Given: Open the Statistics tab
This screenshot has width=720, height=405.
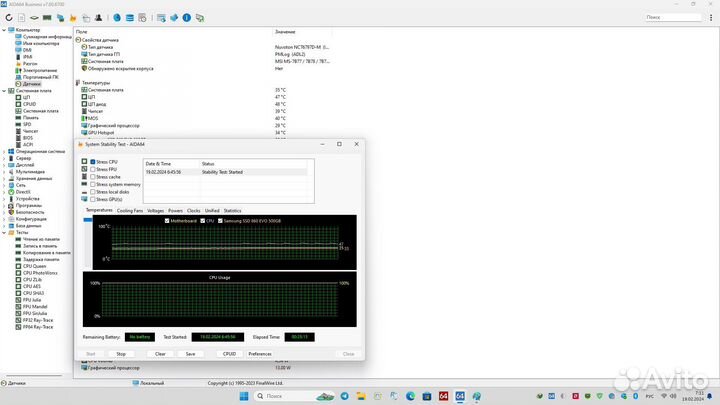Looking at the screenshot, I should coord(232,211).
